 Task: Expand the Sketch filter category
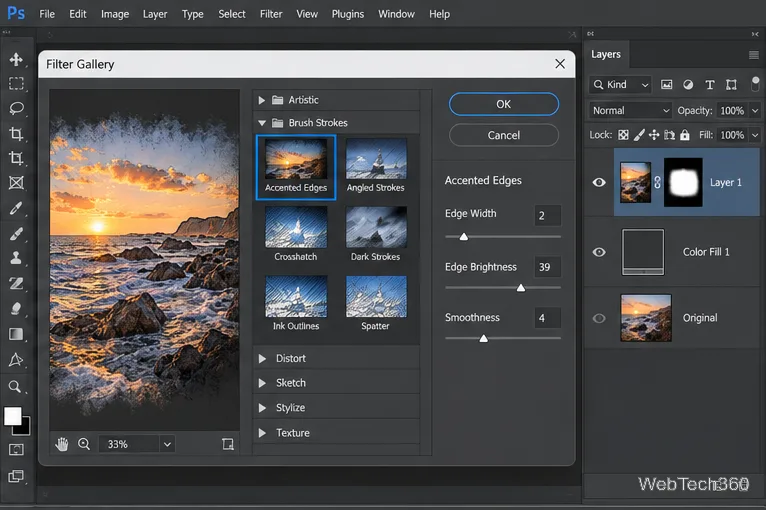[262, 383]
